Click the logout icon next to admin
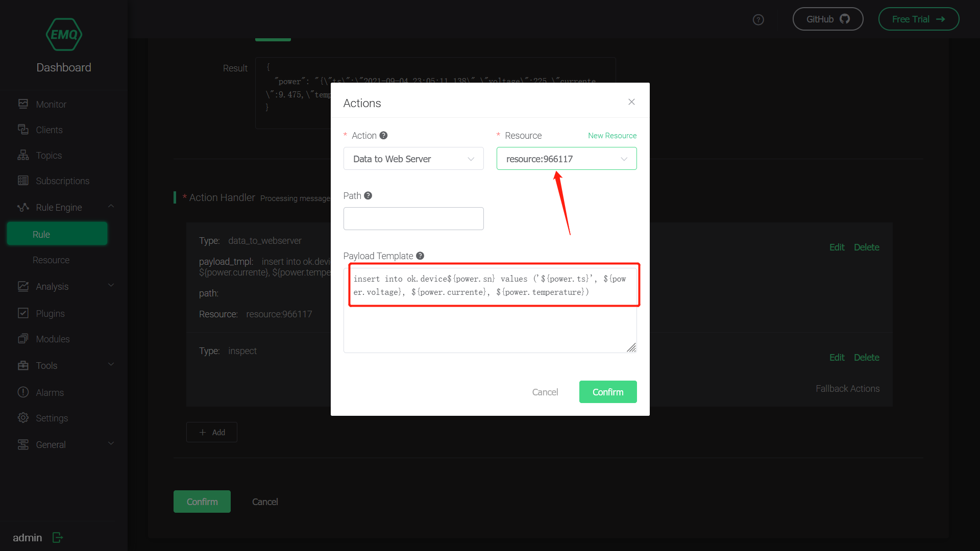The width and height of the screenshot is (980, 551). pos(58,538)
